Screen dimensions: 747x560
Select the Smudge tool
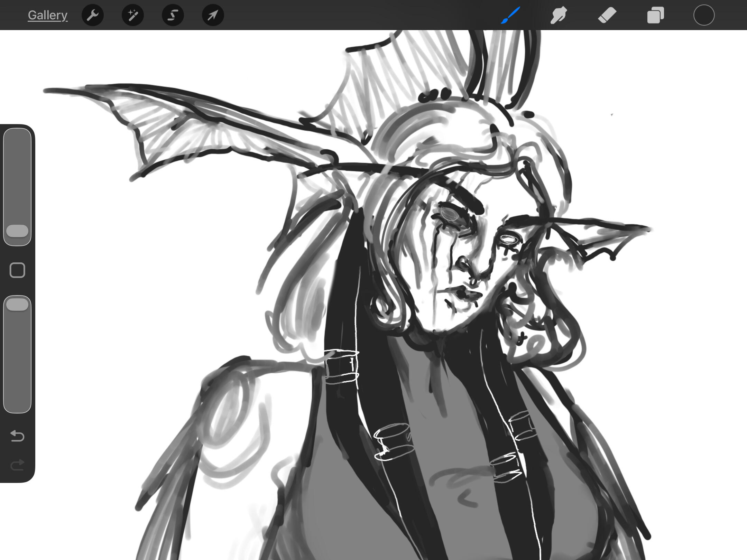tap(559, 15)
